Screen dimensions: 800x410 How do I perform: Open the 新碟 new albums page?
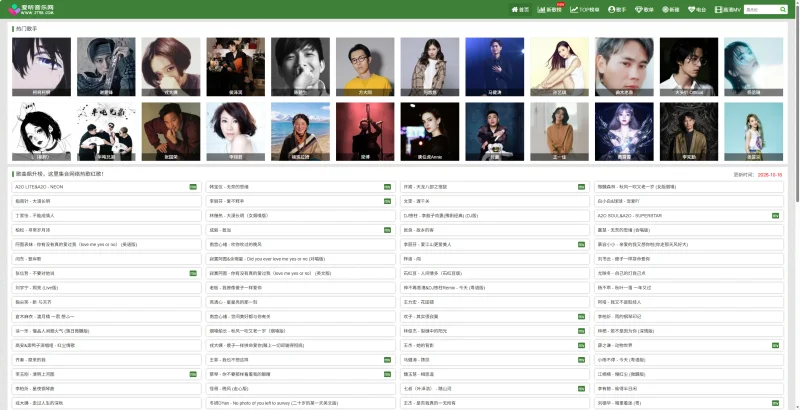pyautogui.click(x=671, y=10)
